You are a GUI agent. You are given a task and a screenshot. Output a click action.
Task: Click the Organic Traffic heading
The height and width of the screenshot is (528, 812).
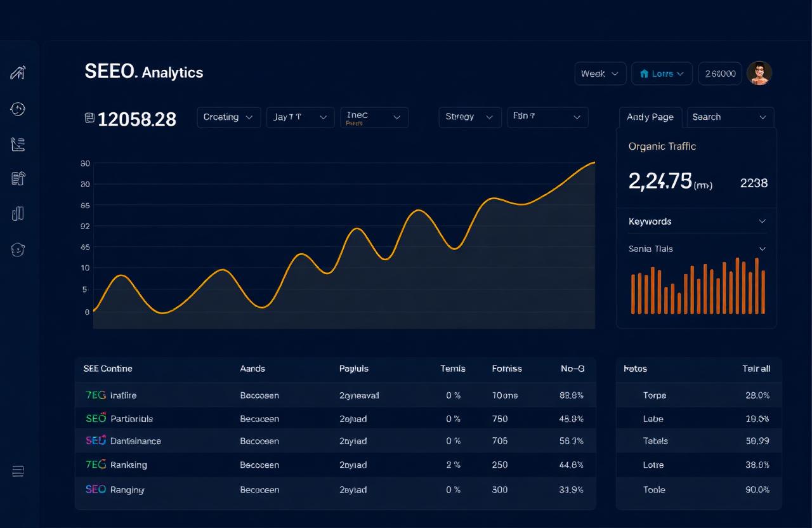click(x=662, y=147)
